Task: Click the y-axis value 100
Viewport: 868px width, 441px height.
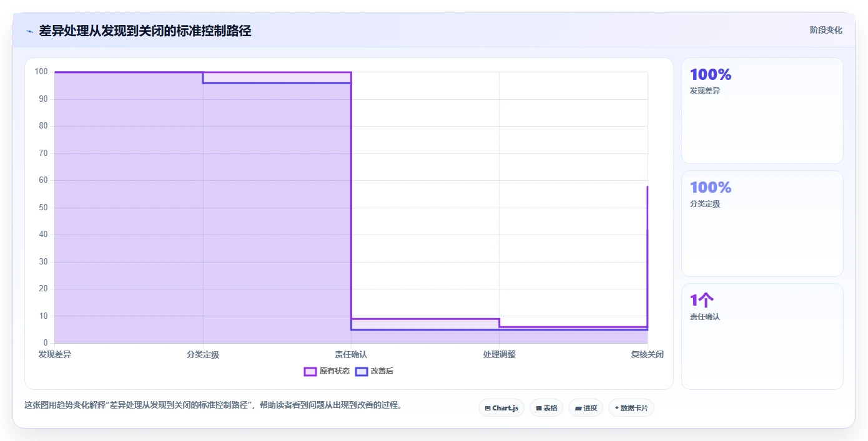Action: click(x=41, y=72)
